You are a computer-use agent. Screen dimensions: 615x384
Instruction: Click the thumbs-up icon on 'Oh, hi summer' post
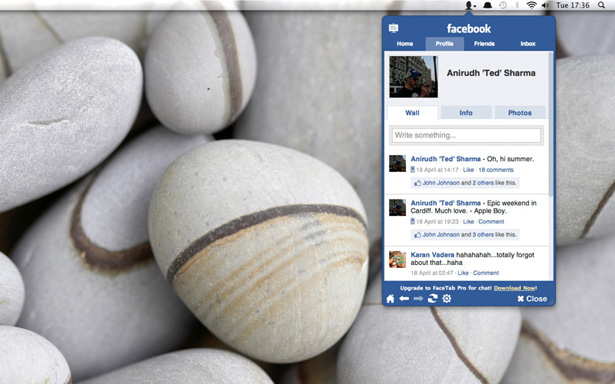(417, 183)
